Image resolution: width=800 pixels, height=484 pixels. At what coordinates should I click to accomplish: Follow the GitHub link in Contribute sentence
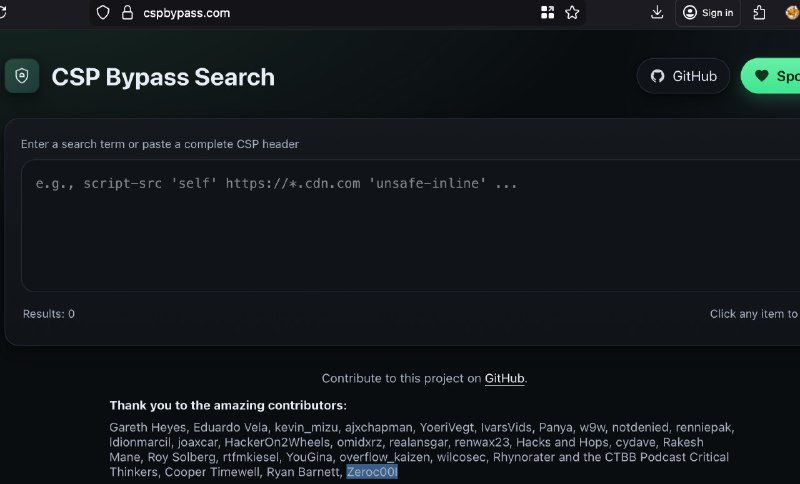pyautogui.click(x=504, y=379)
